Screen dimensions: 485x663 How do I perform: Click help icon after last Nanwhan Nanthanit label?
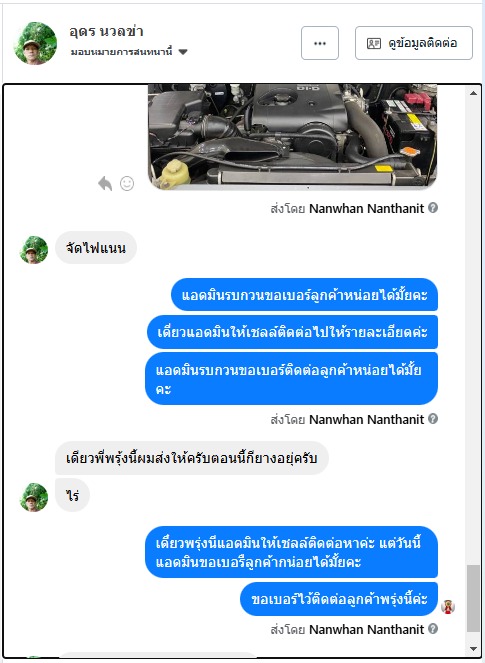433,629
